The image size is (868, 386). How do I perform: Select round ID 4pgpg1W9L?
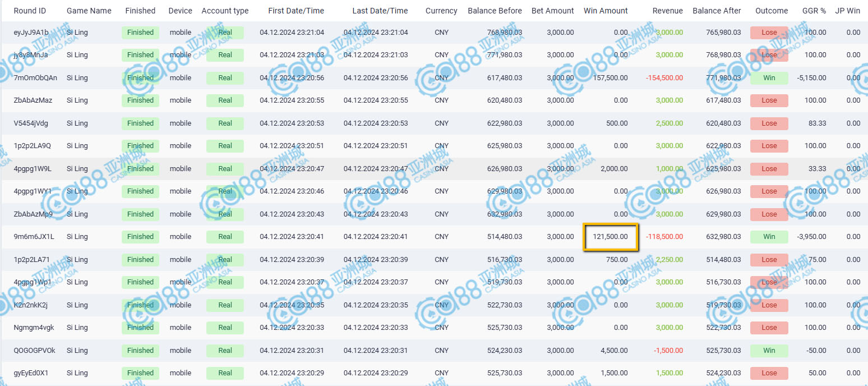(x=33, y=169)
